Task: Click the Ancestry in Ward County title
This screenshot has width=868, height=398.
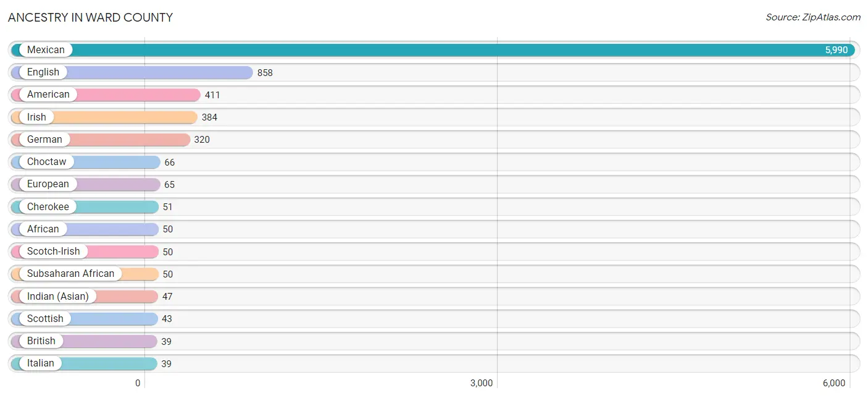Action: (x=90, y=17)
